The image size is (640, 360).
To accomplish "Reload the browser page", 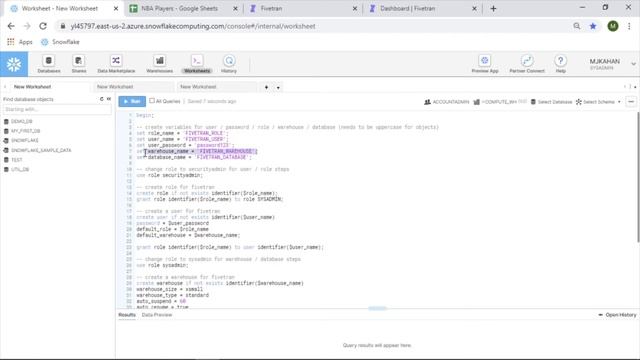I will tap(43, 26).
